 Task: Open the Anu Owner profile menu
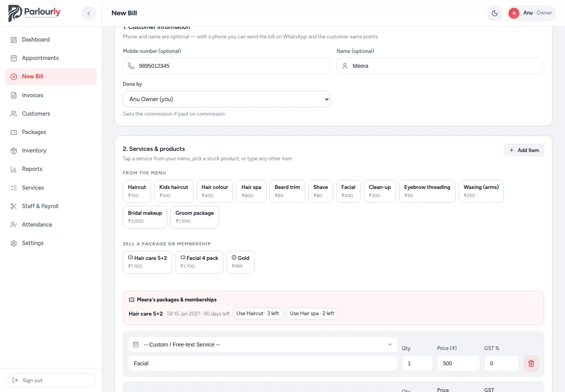point(531,13)
